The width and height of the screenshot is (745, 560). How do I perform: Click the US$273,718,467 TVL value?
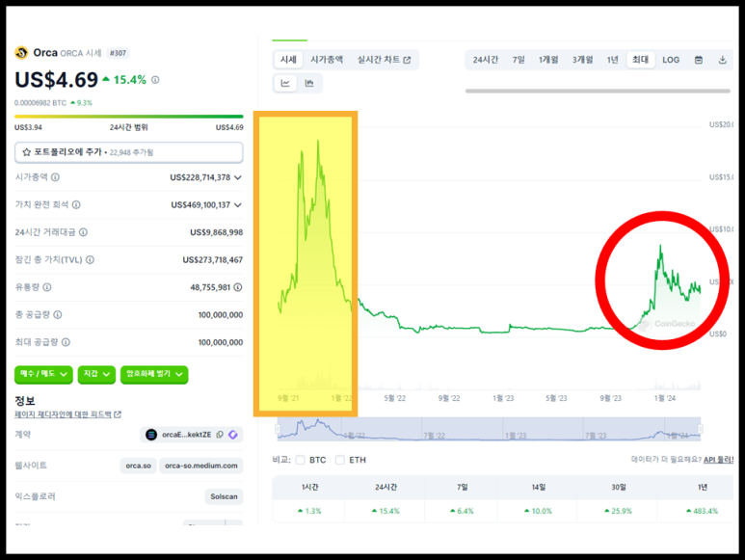(x=212, y=260)
